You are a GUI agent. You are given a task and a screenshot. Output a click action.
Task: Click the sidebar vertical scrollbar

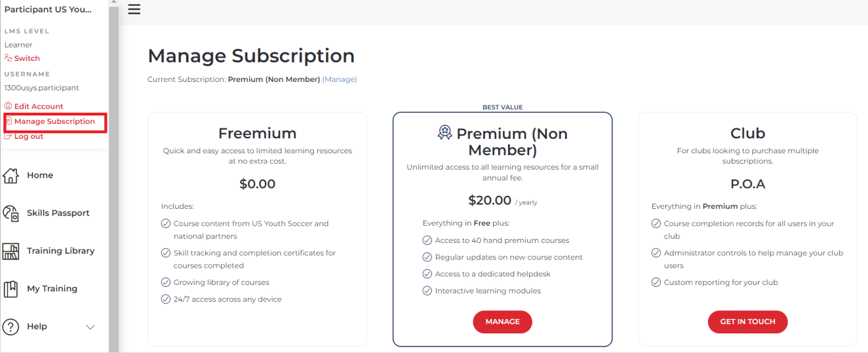click(x=113, y=177)
